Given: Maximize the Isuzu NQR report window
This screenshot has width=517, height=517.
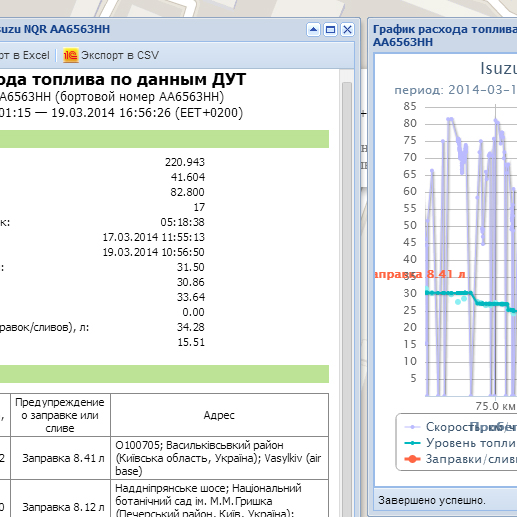Looking at the screenshot, I should (330, 30).
